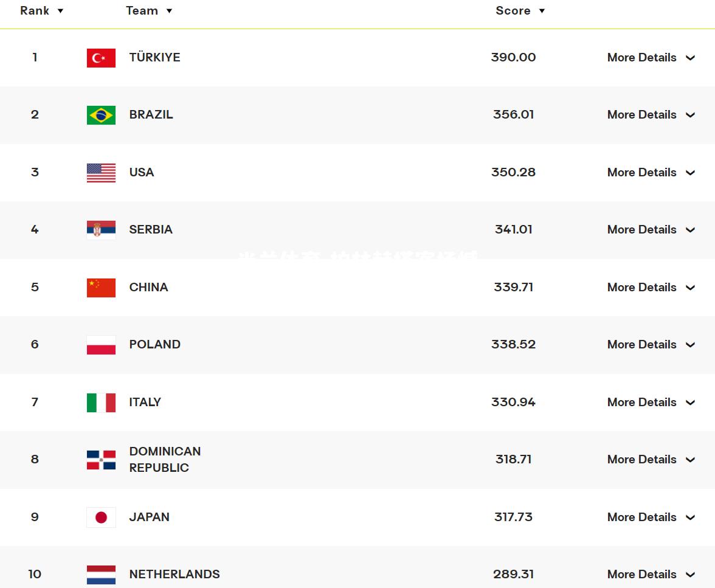Viewport: 715px width, 588px height.
Task: Click the Dominican Republic flag icon
Action: tap(101, 460)
